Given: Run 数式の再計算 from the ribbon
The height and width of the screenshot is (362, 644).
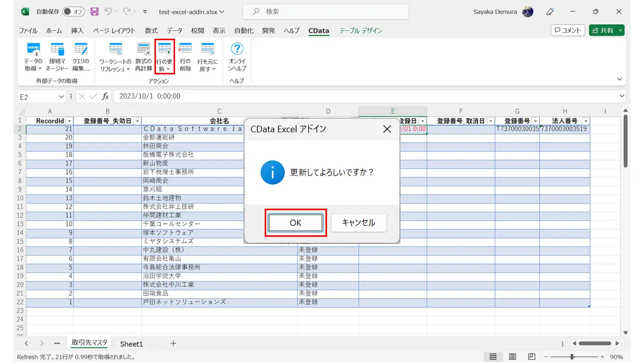Looking at the screenshot, I should click(143, 57).
